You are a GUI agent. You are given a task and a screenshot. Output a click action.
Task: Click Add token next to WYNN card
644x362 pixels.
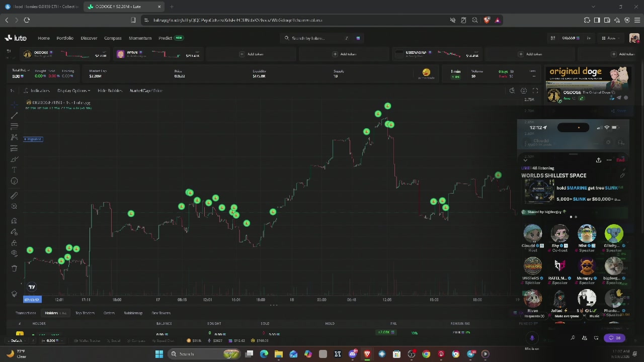click(x=252, y=54)
